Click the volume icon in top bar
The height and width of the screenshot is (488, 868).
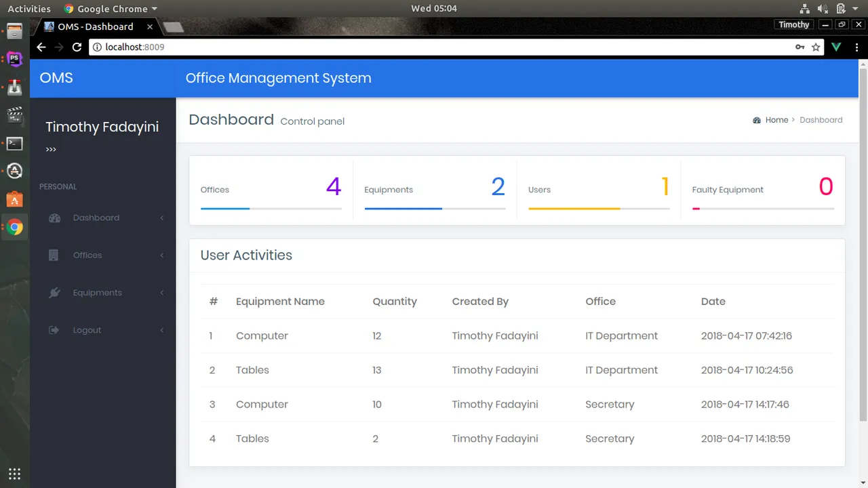tap(823, 9)
